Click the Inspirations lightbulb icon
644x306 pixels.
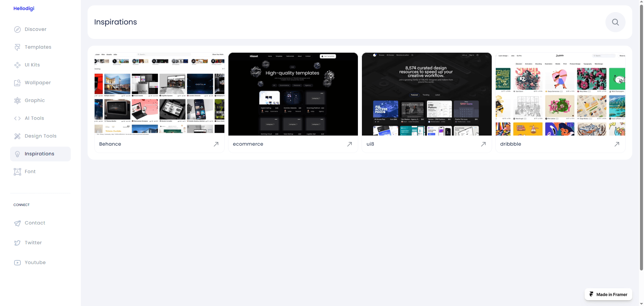[x=17, y=154]
